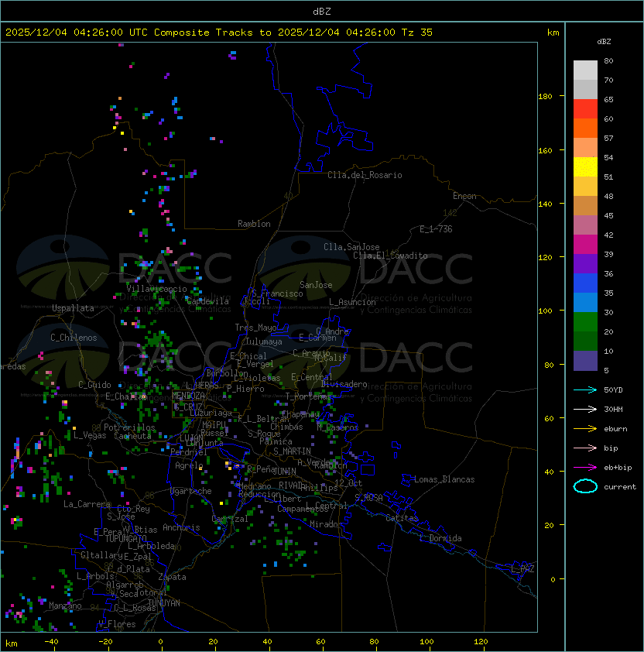Click the Encon town label
Screen dimensions: 644x652
(x=464, y=196)
